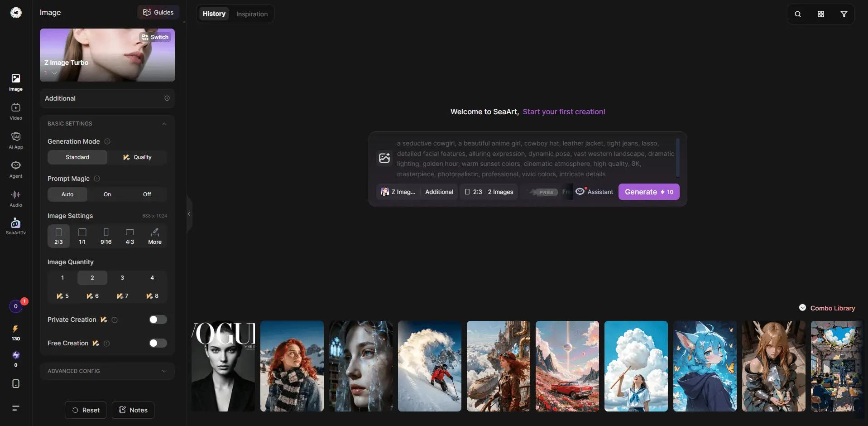
Task: Expand the ADVANCED CONFIG section
Action: coord(107,371)
